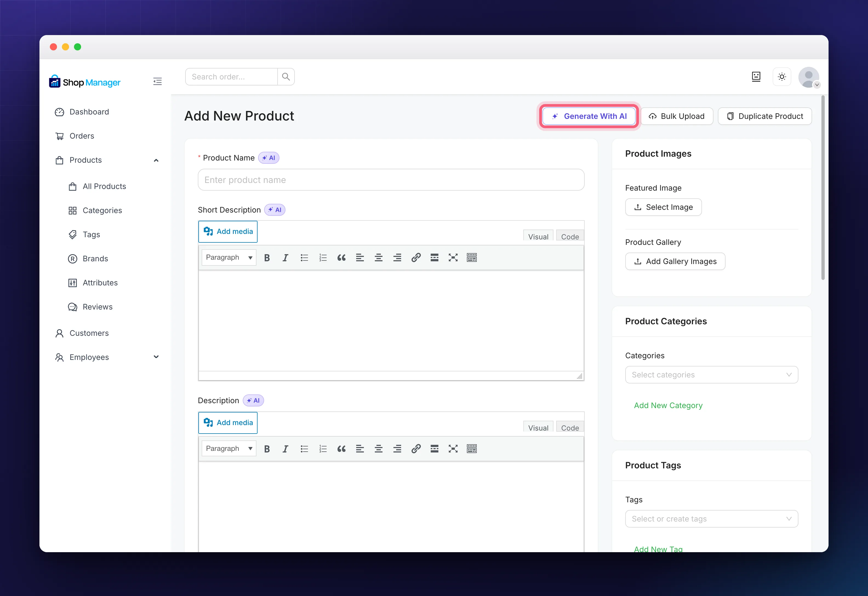Toggle bold in Description editor
Viewport: 868px width, 596px height.
click(x=267, y=449)
